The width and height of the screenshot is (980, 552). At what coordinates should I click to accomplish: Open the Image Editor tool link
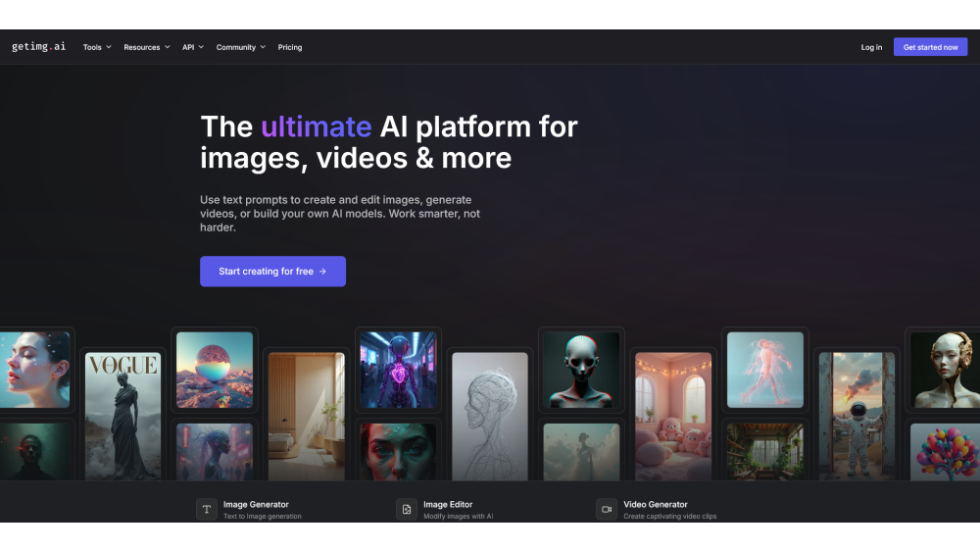click(x=448, y=505)
